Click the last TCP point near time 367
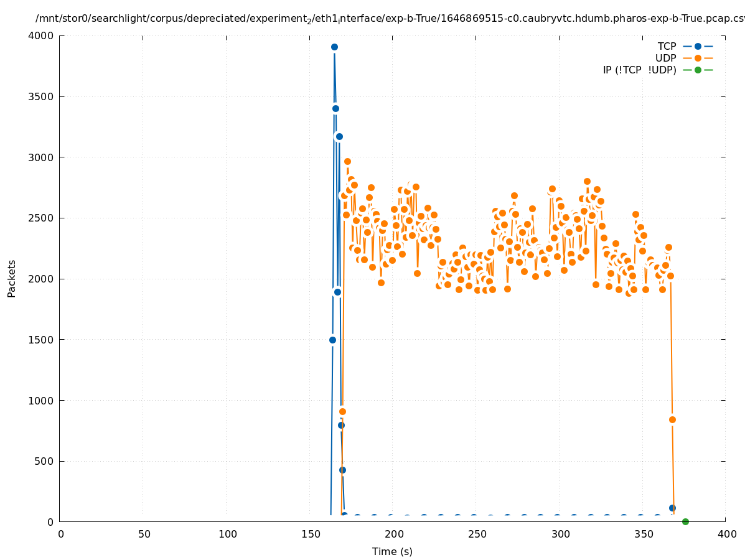The image size is (745, 560). click(672, 508)
